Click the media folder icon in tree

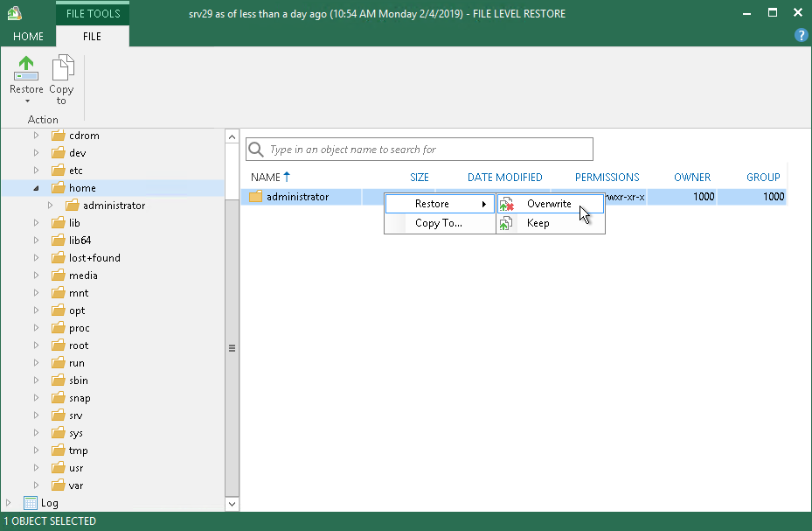58,276
